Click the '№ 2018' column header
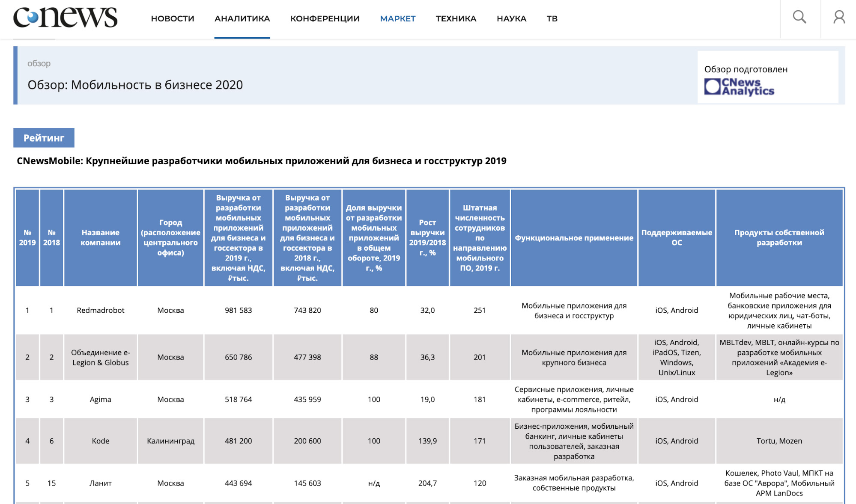 [x=51, y=237]
